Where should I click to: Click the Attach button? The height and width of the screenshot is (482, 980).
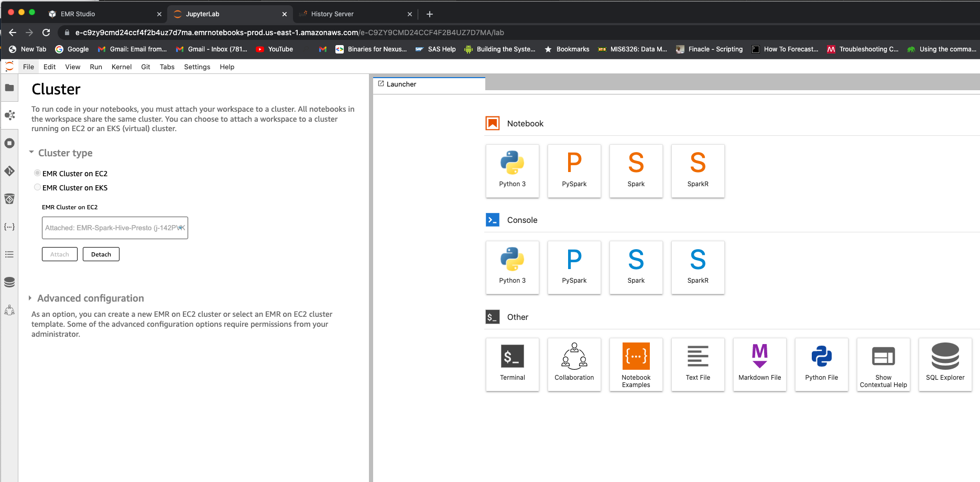(60, 254)
